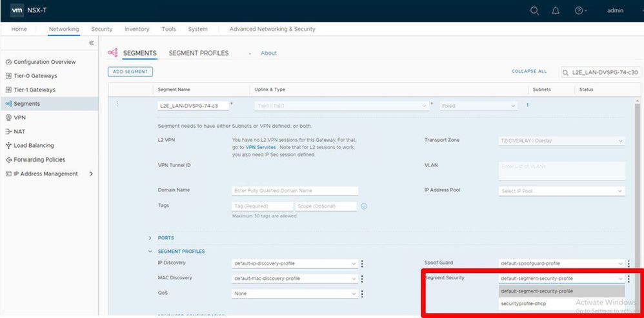Collapse the left sidebar with double chevron
644x318 pixels.
click(91, 43)
